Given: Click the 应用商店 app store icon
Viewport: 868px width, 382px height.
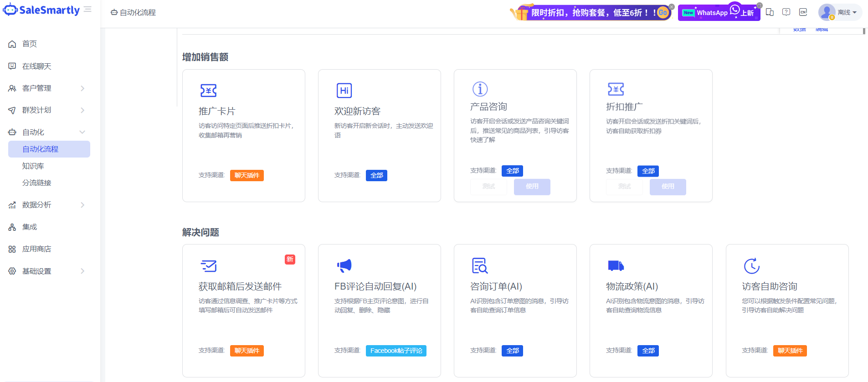Looking at the screenshot, I should click(x=12, y=249).
